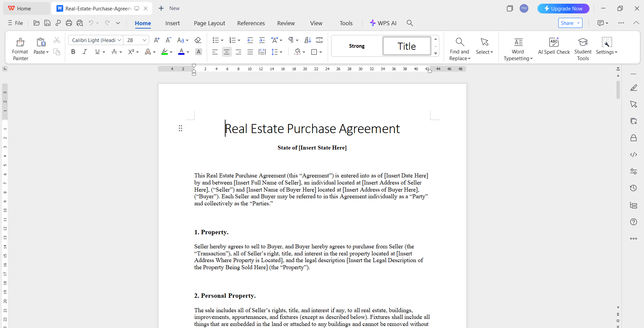Export to PDF icon in quick toolbar
644x328 pixels.
click(58, 23)
